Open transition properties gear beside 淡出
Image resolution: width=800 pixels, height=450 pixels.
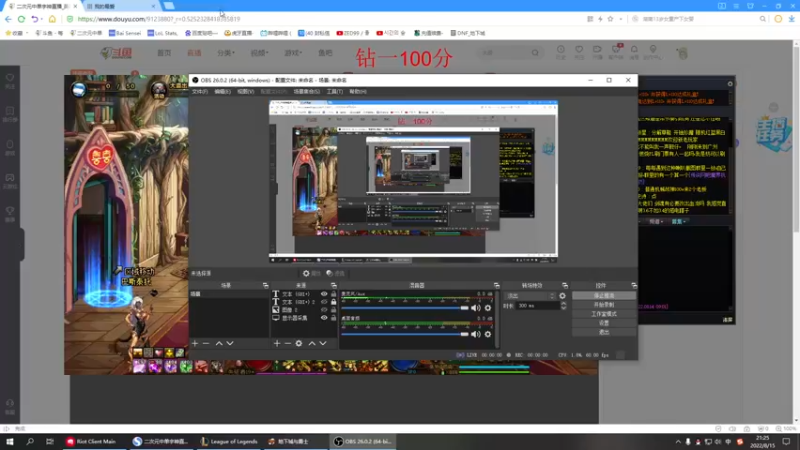pyautogui.click(x=562, y=296)
